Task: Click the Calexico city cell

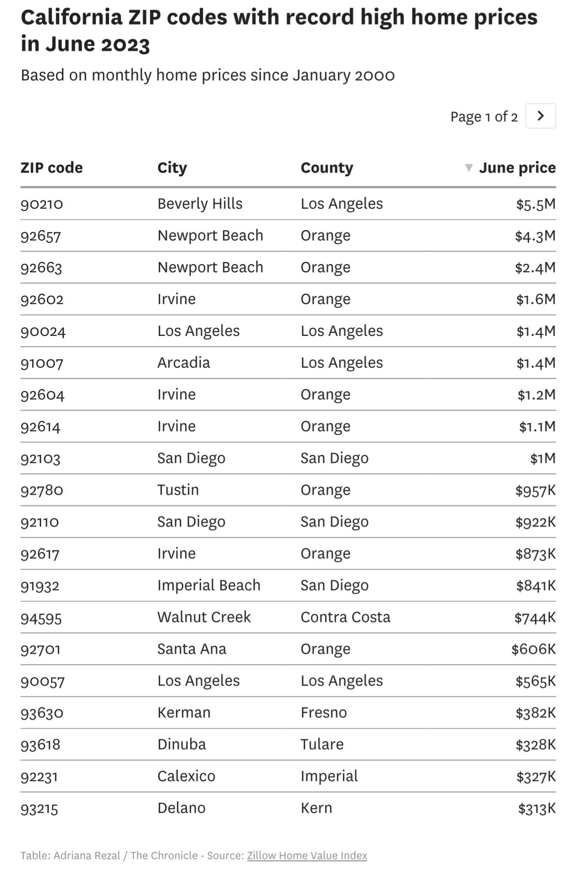Action: (186, 776)
